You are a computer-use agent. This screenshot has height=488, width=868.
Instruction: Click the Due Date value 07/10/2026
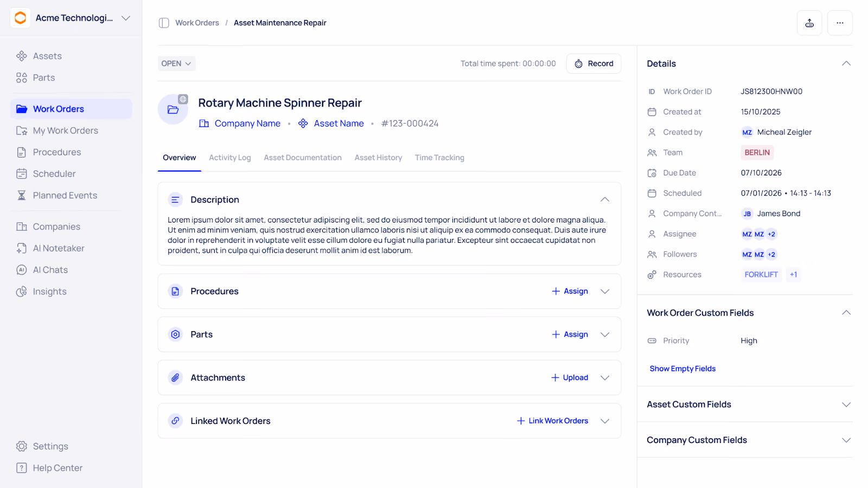point(761,173)
